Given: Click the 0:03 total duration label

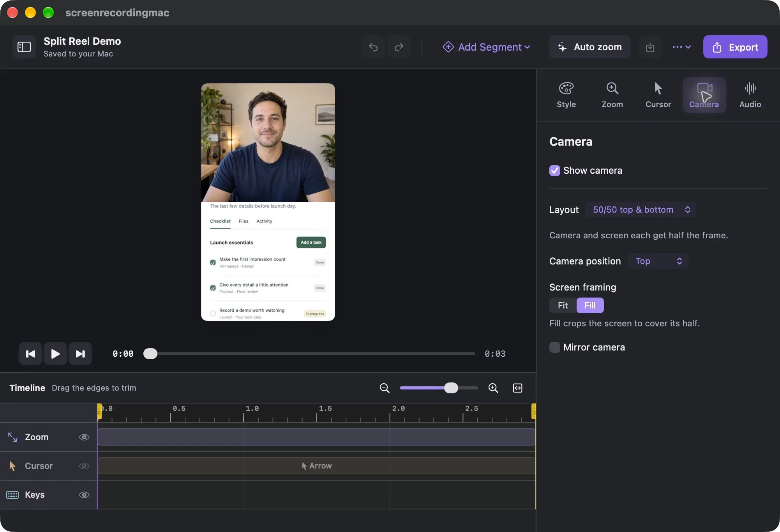Looking at the screenshot, I should click(495, 354).
